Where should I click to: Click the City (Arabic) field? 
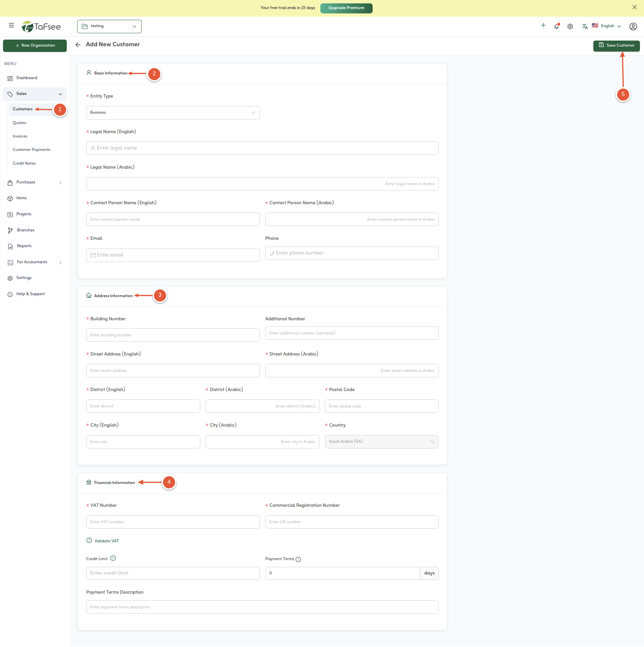pos(263,442)
